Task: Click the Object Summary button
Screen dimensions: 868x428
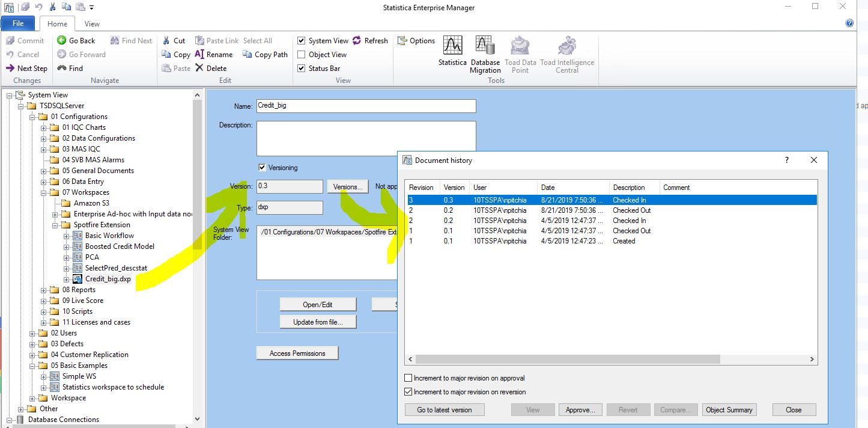Action: [729, 410]
